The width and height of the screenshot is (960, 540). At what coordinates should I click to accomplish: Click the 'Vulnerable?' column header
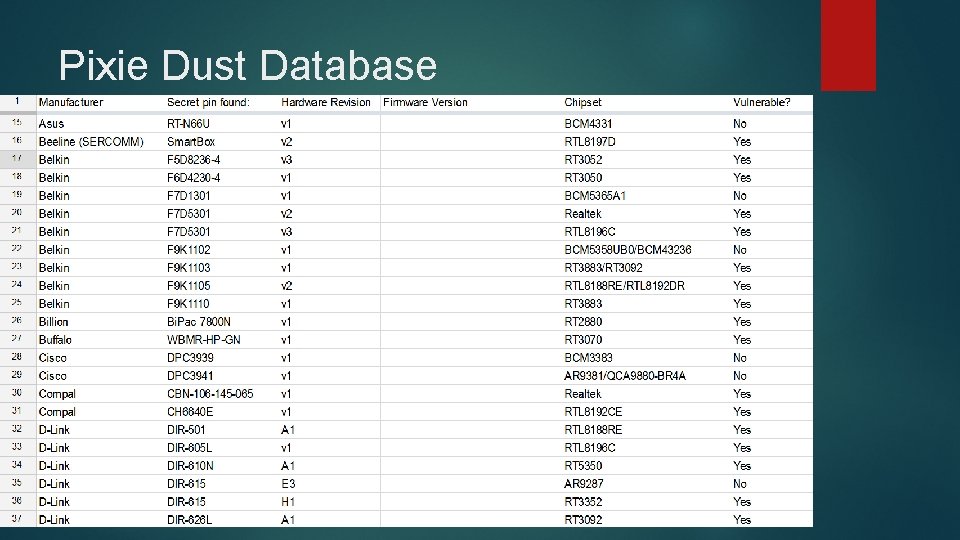761,102
